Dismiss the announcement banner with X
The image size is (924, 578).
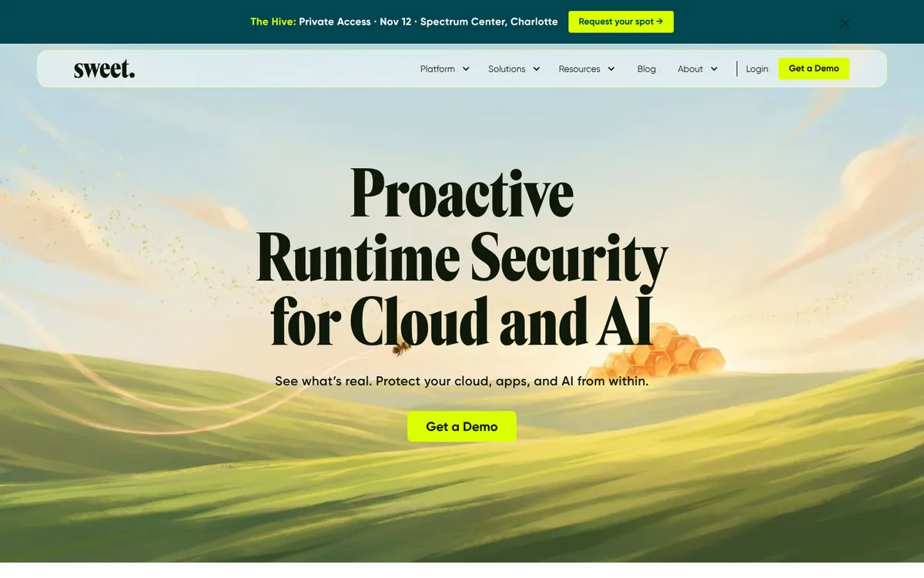(845, 23)
